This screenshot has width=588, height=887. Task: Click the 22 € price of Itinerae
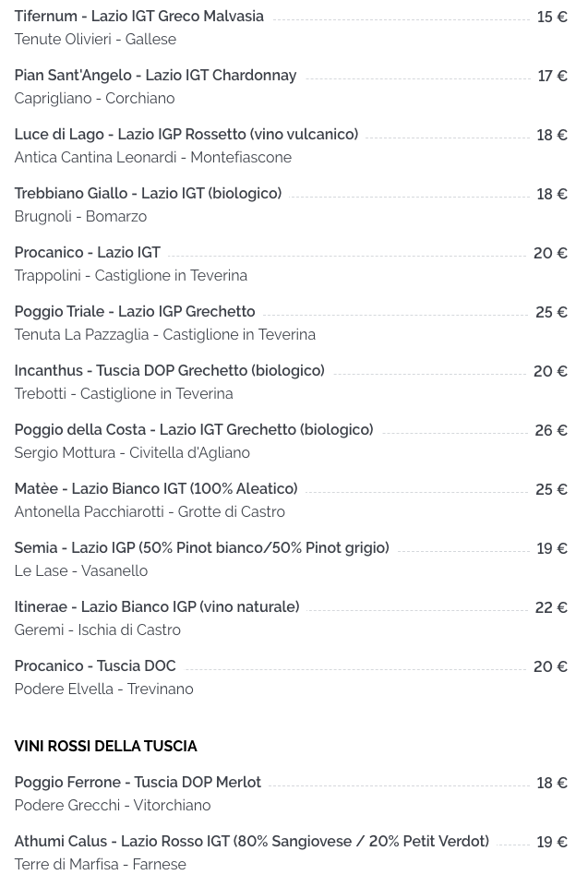551,607
